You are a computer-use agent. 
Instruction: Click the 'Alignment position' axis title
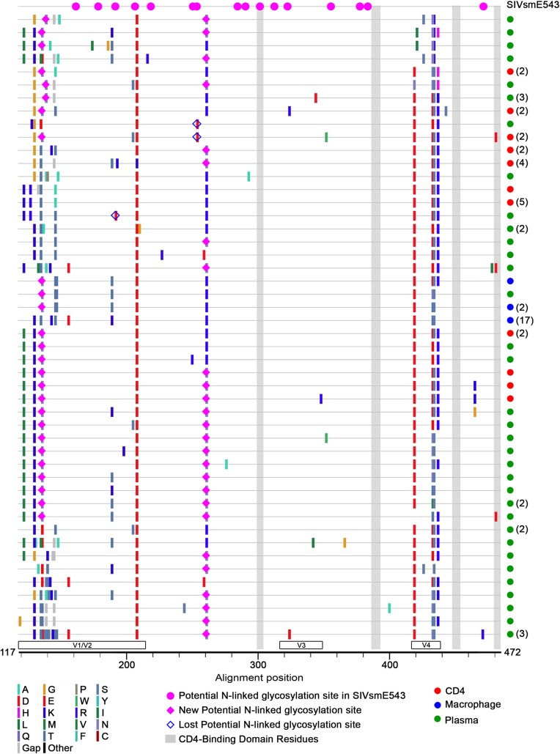pos(259,678)
